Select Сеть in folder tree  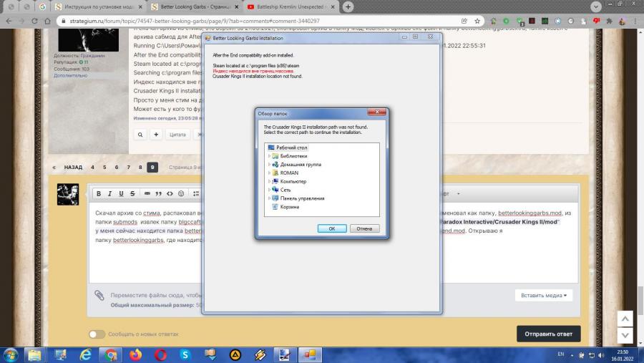(x=285, y=190)
